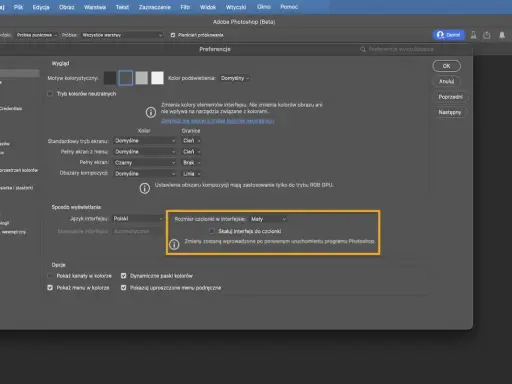The height and width of the screenshot is (384, 512).
Task: Click the icon between Zaproś and share
Action: [x=473, y=35]
